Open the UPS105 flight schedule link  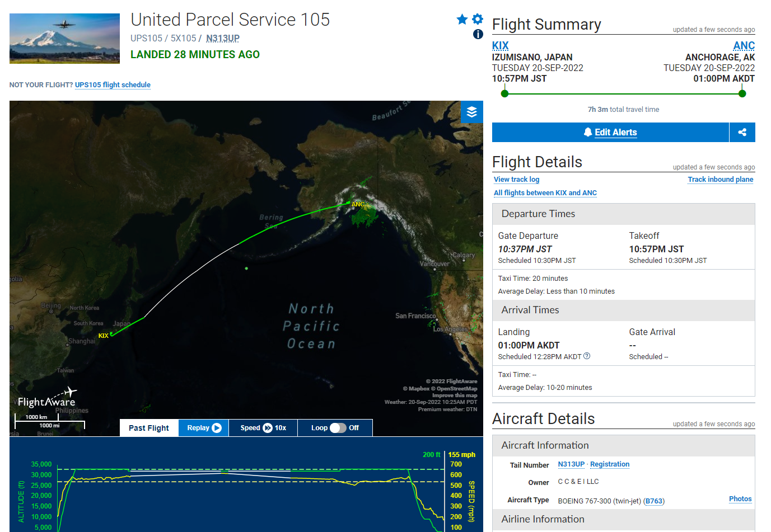[x=113, y=85]
